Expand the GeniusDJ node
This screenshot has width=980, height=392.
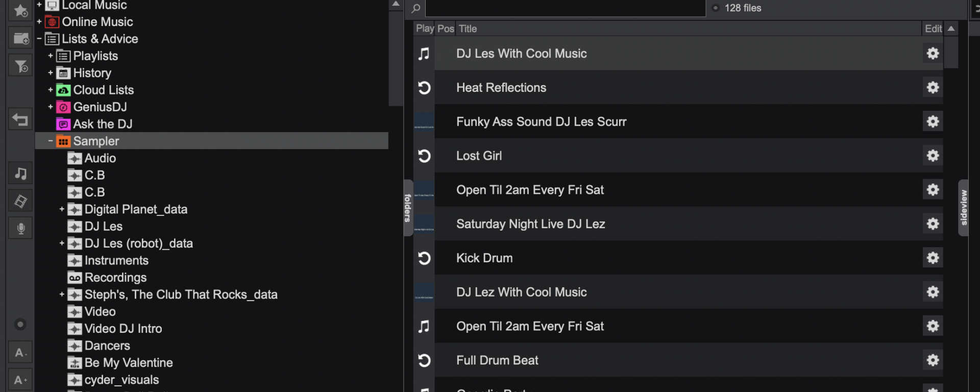(x=51, y=107)
